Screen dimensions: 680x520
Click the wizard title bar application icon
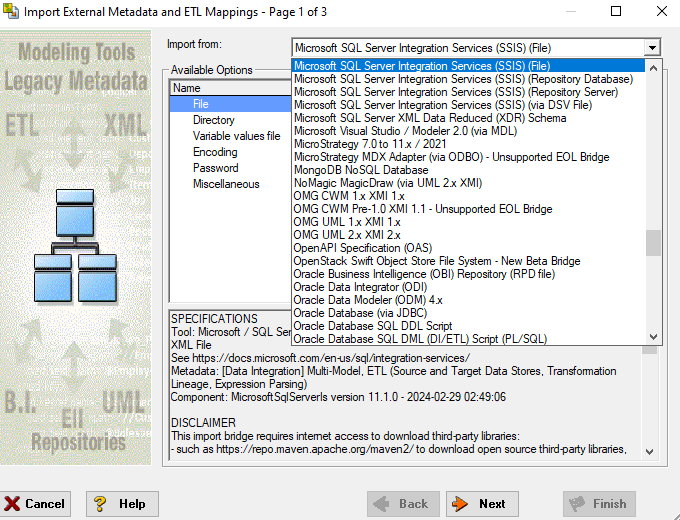10,11
